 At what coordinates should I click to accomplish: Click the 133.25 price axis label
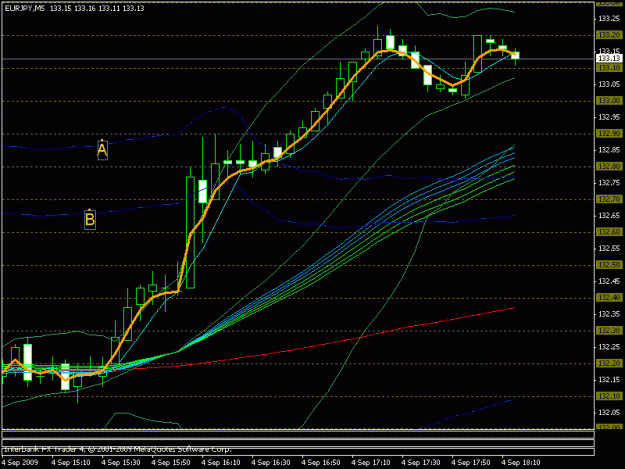609,18
